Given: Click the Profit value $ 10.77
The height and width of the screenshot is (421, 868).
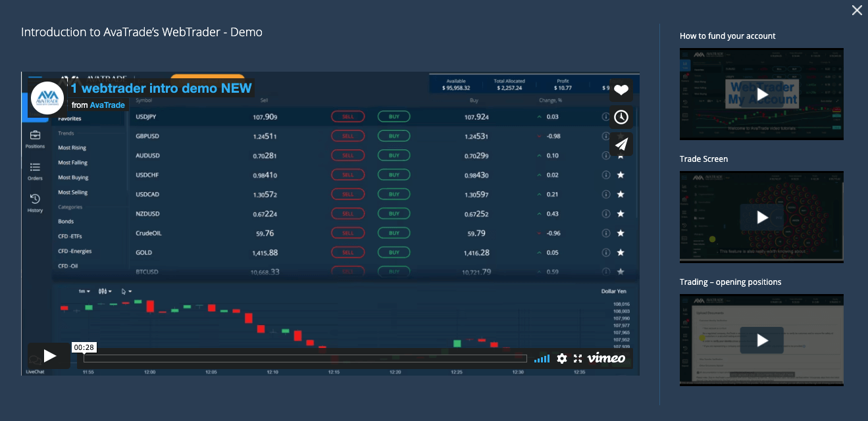Looking at the screenshot, I should (x=563, y=87).
